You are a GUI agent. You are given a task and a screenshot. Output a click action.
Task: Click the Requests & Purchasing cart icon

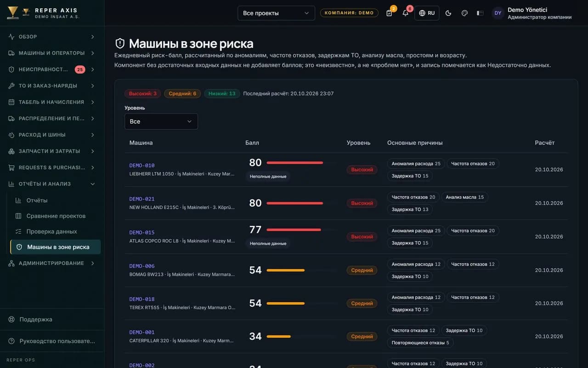11,167
